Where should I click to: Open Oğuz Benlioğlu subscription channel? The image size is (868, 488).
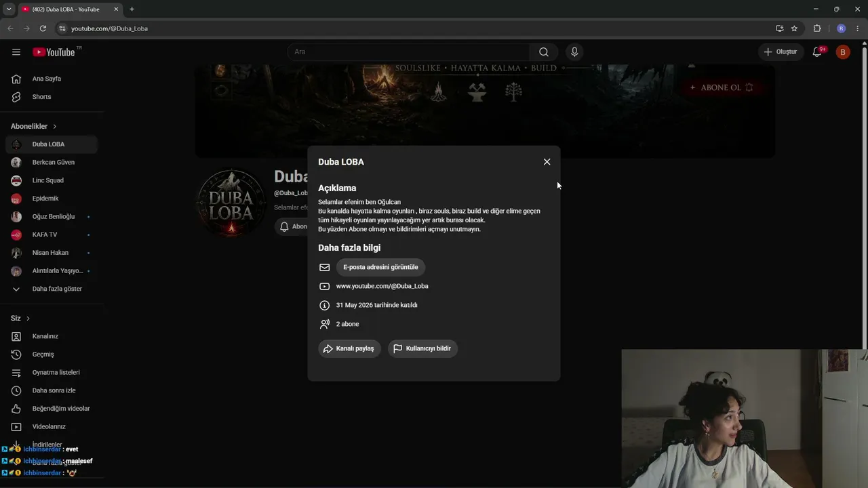(52, 217)
